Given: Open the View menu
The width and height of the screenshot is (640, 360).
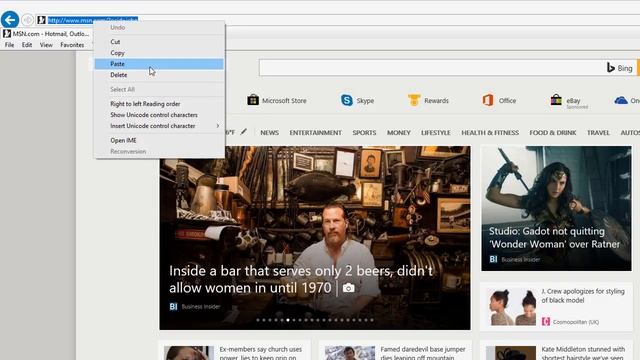Looking at the screenshot, I should (46, 45).
